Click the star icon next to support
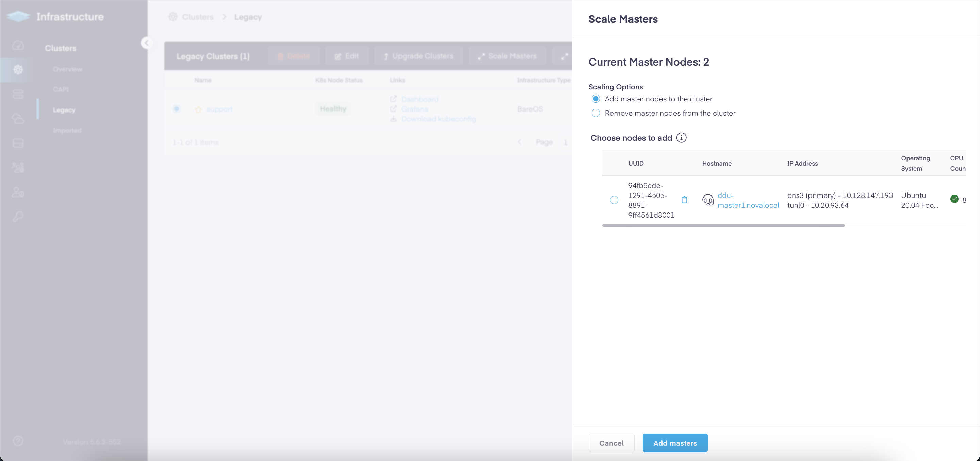This screenshot has height=461, width=980. point(198,109)
